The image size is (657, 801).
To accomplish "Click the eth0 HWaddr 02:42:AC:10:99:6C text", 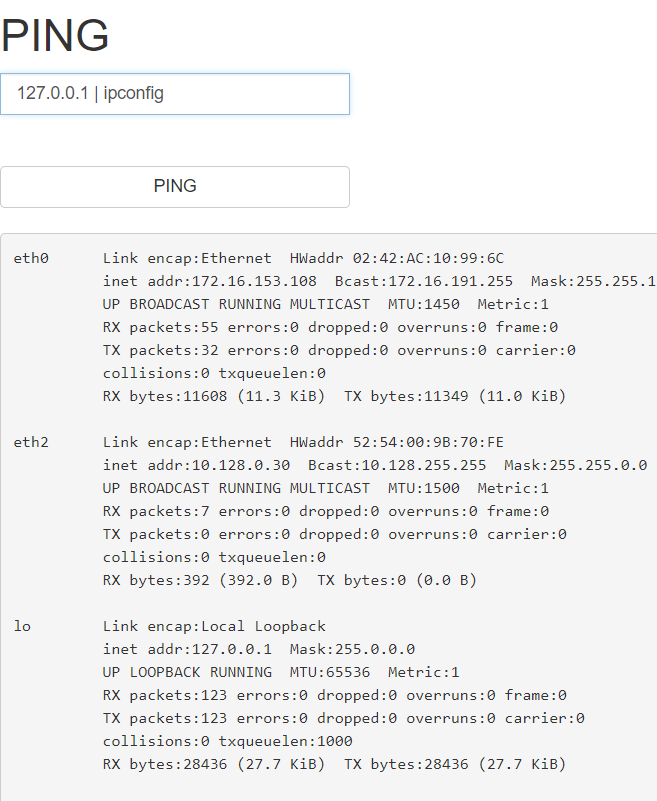I will coord(397,258).
